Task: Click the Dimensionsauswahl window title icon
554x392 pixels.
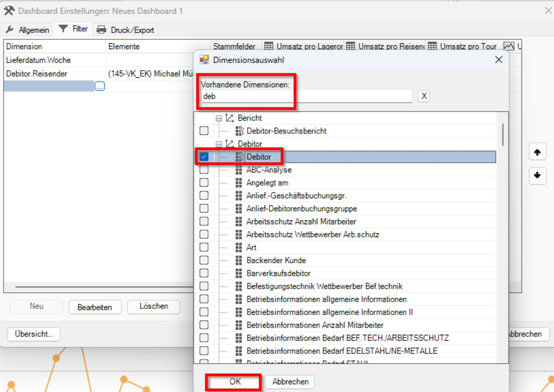Action: 204,60
